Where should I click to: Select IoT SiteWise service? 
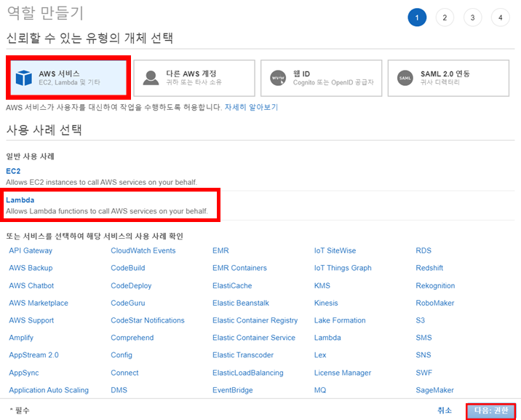(x=335, y=250)
